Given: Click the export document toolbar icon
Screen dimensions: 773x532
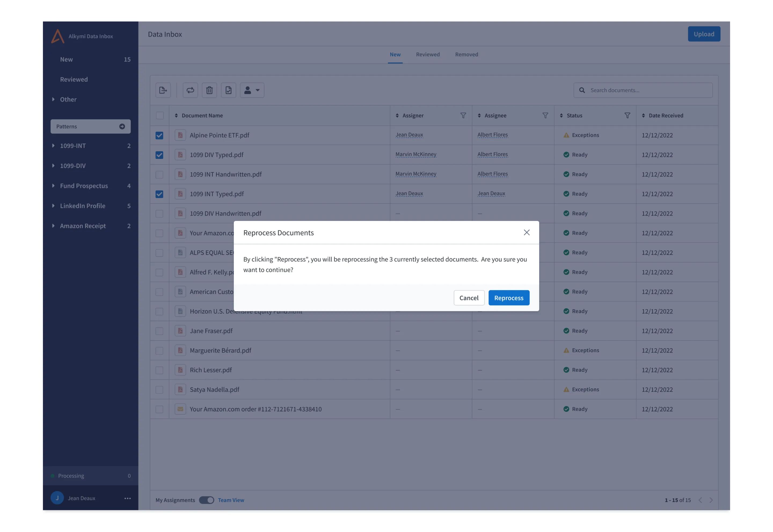Looking at the screenshot, I should [163, 90].
